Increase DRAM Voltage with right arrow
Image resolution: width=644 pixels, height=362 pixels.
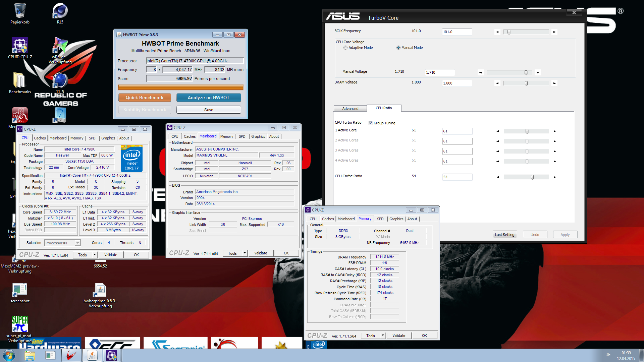[554, 83]
